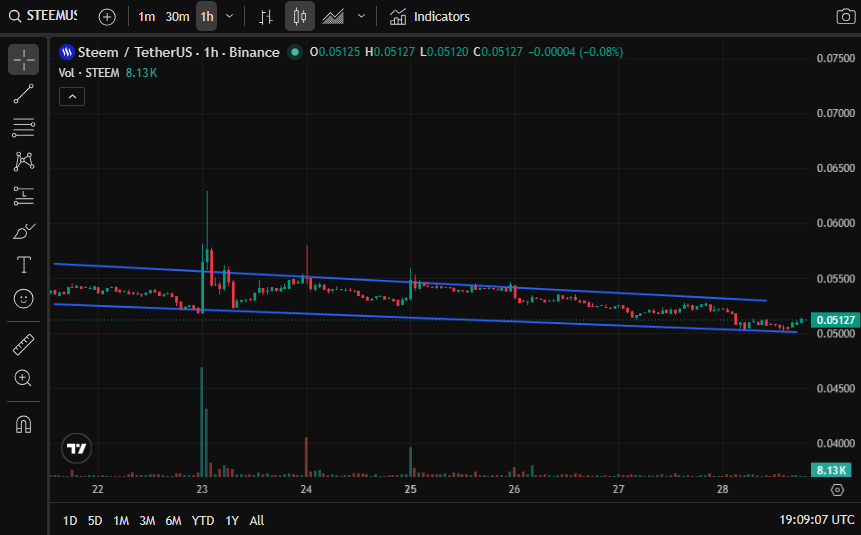Select the Text annotation tool
Image resolution: width=861 pixels, height=535 pixels.
(x=24, y=265)
